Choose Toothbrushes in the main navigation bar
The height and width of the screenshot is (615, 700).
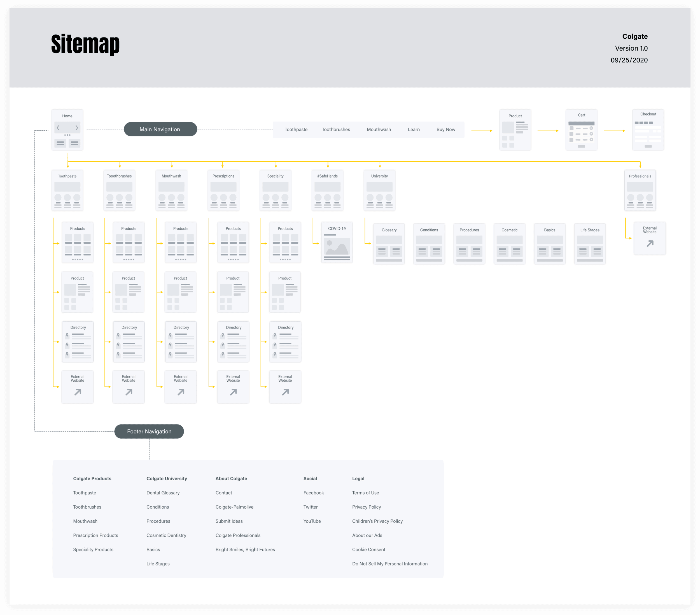click(336, 129)
